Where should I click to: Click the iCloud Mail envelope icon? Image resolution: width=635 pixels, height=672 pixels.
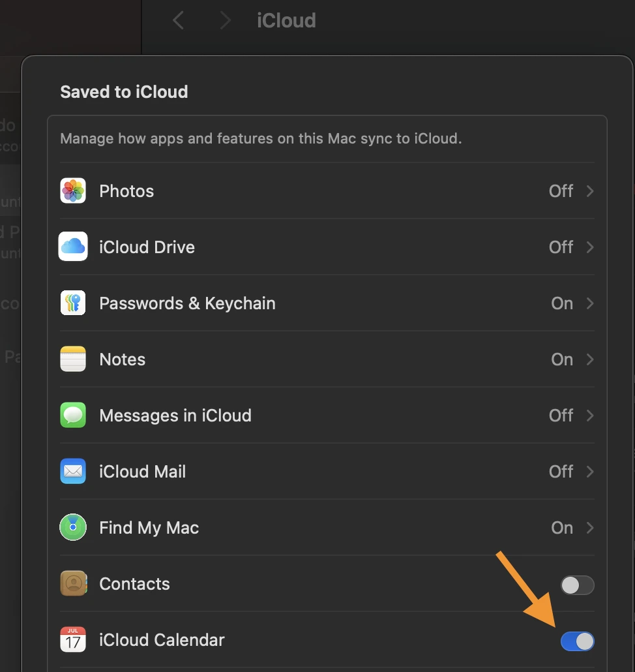(x=73, y=472)
